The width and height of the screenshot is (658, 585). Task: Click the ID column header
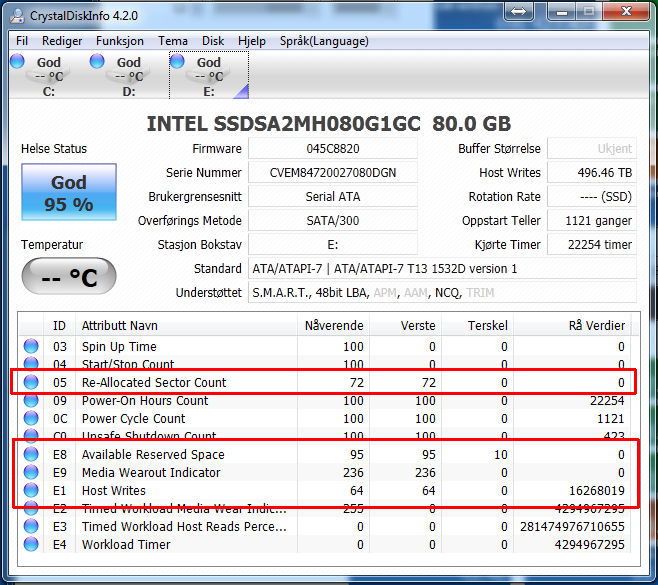tap(59, 325)
